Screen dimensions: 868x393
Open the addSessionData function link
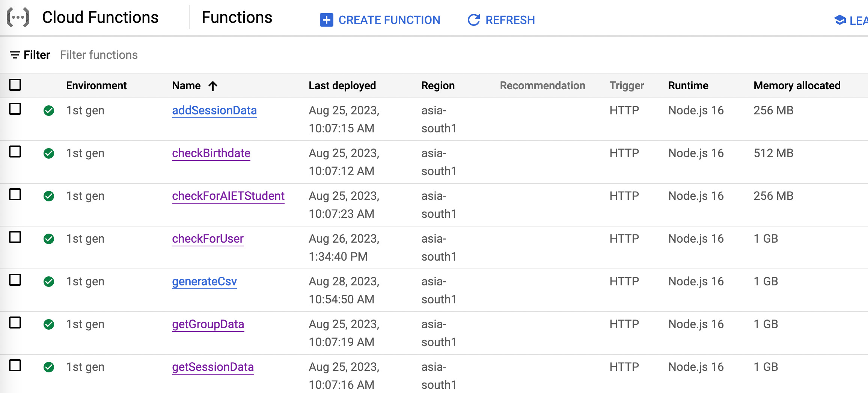214,110
